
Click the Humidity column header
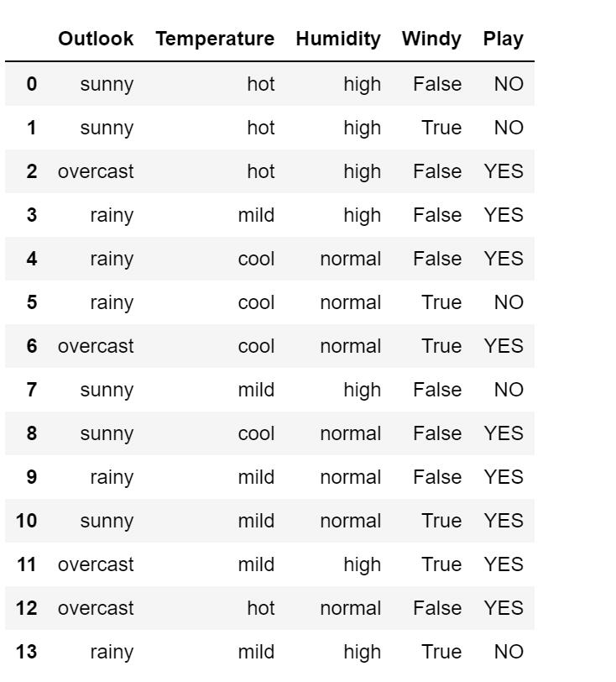tap(338, 39)
